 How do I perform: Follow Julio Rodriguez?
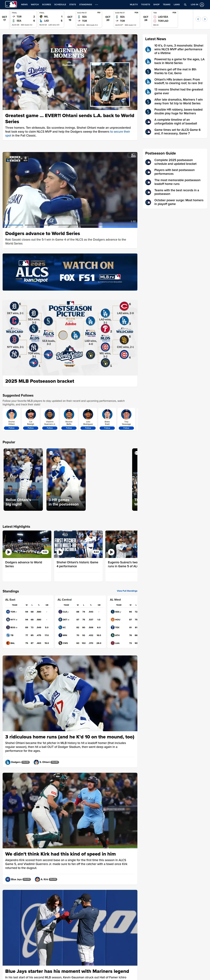click(x=88, y=428)
